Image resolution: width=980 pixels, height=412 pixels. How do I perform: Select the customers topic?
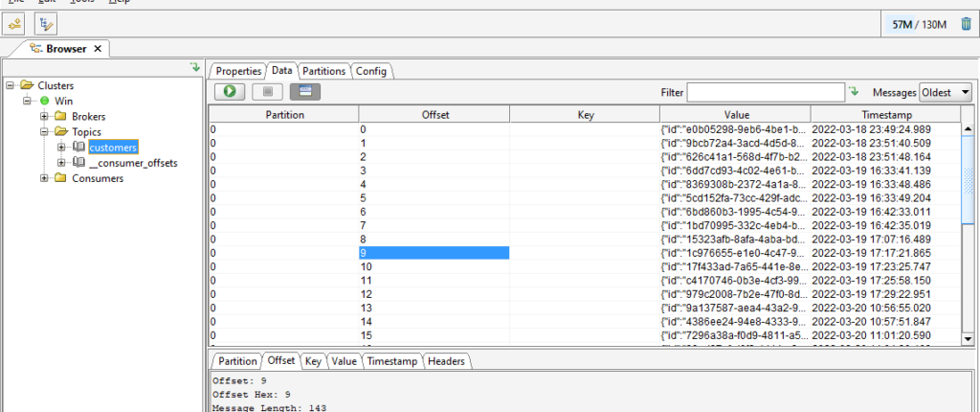pyautogui.click(x=113, y=148)
